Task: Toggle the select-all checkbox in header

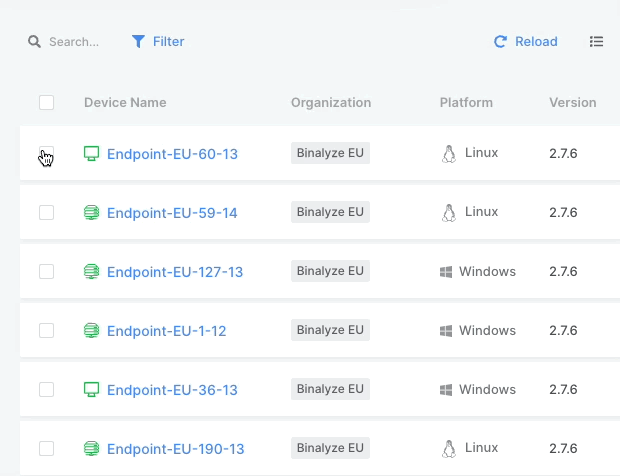Action: [46, 102]
